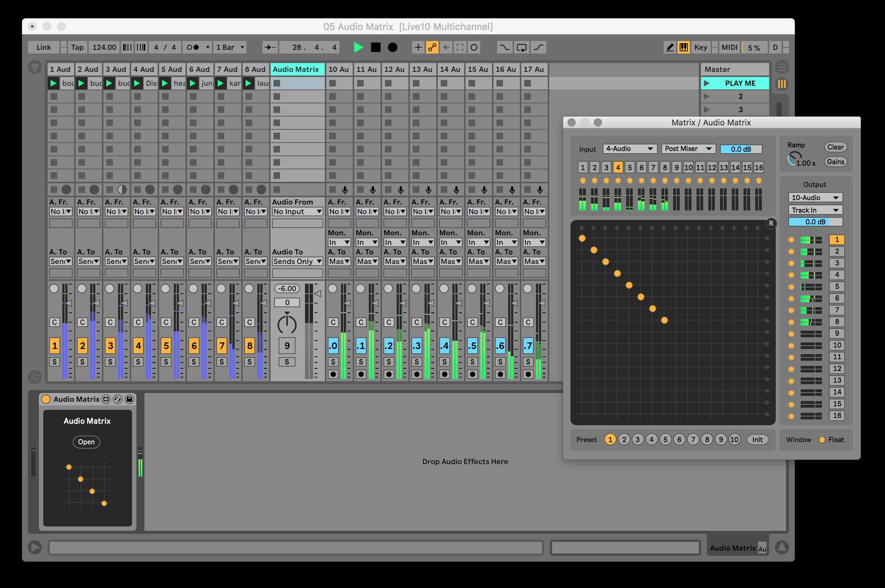Toggle the arrangement Loop switch
The height and width of the screenshot is (588, 885).
(x=521, y=47)
